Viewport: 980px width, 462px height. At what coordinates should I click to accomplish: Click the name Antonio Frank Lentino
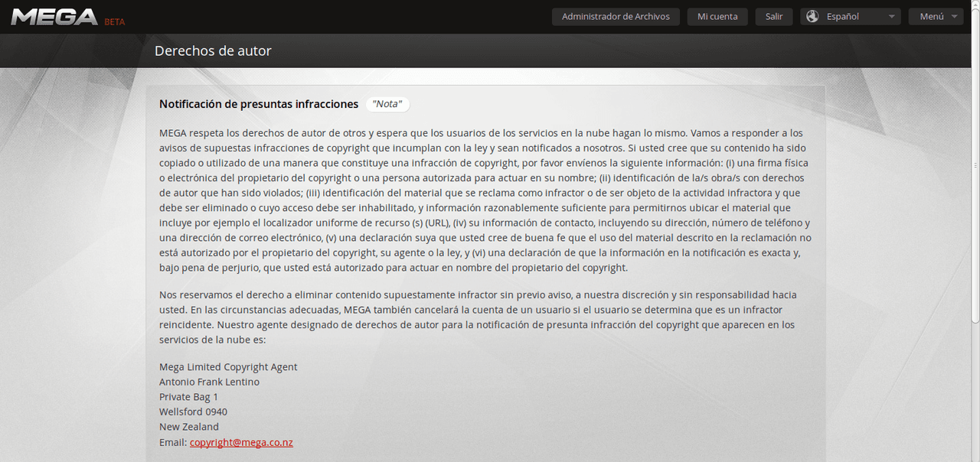pos(209,382)
